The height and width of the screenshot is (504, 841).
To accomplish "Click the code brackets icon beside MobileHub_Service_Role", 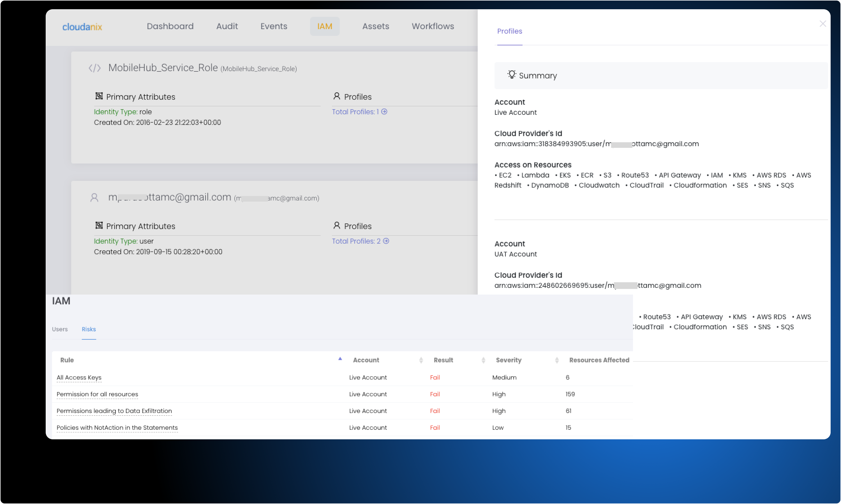I will (x=94, y=68).
